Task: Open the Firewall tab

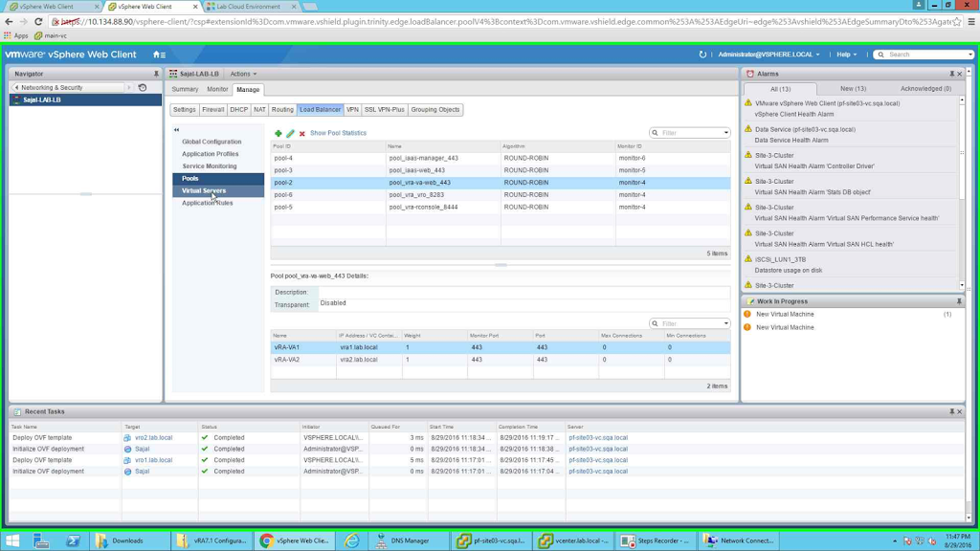Action: pos(213,109)
